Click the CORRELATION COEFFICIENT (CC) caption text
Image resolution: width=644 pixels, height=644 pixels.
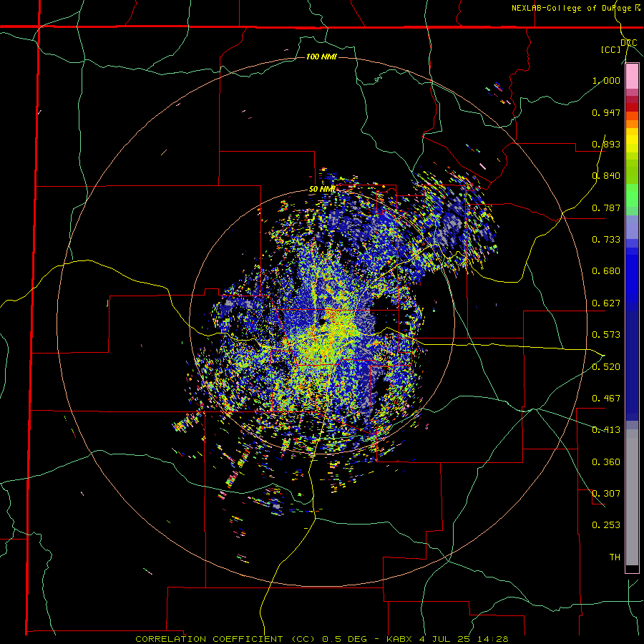(227, 639)
